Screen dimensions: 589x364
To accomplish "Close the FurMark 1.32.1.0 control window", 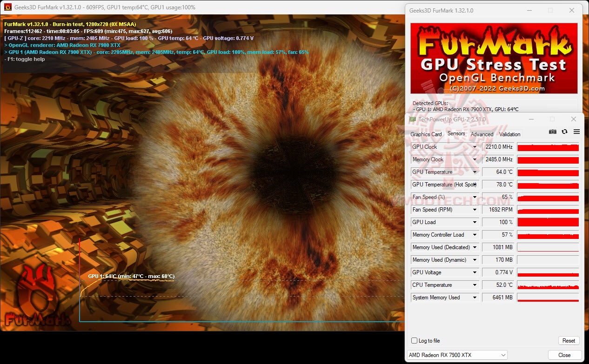I will click(572, 10).
